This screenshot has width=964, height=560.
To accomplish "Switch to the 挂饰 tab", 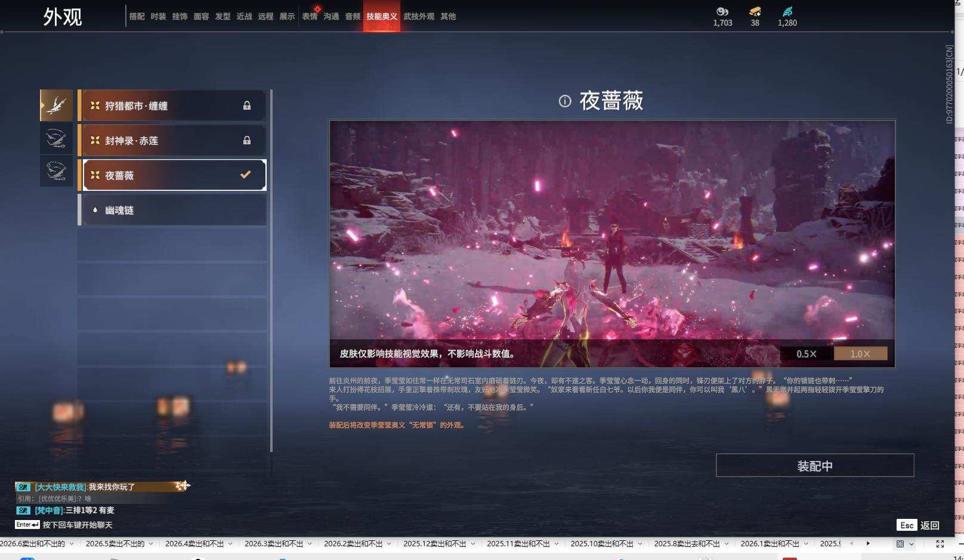I will (180, 16).
